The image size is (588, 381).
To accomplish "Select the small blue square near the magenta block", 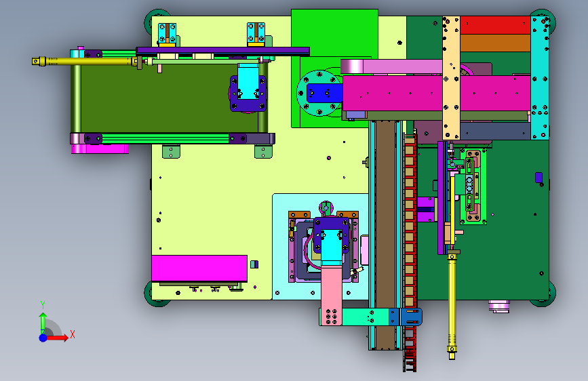I will coord(254,264).
